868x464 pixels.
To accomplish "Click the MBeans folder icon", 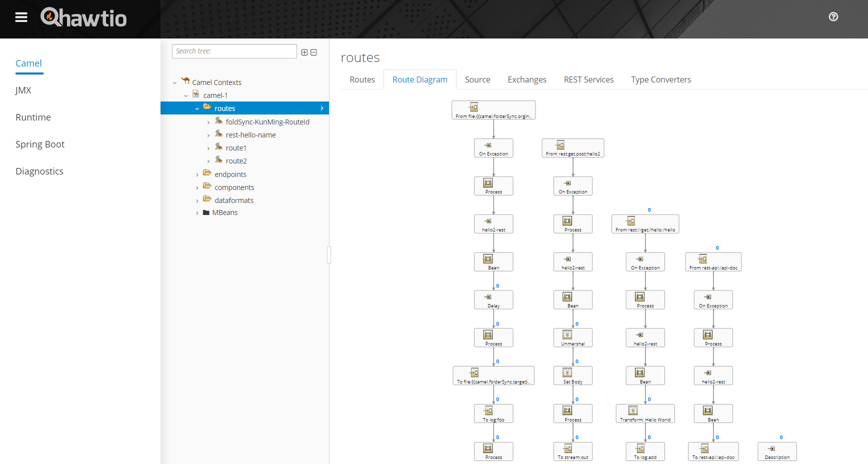I will (206, 212).
